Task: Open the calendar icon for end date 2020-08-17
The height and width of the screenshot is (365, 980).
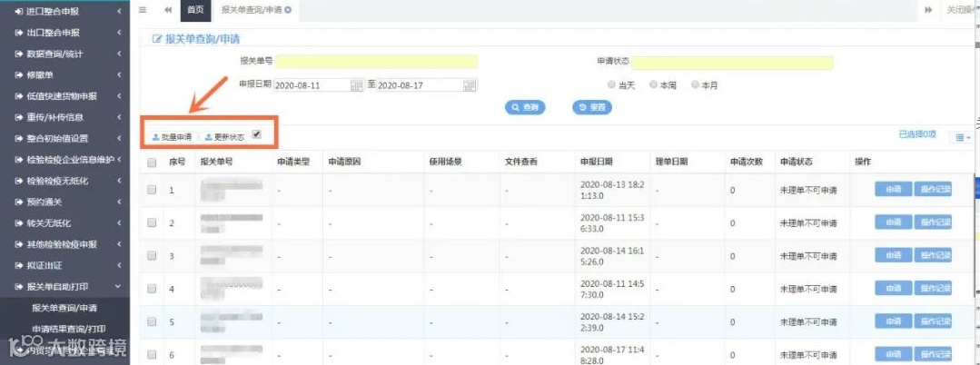Action: coord(470,85)
